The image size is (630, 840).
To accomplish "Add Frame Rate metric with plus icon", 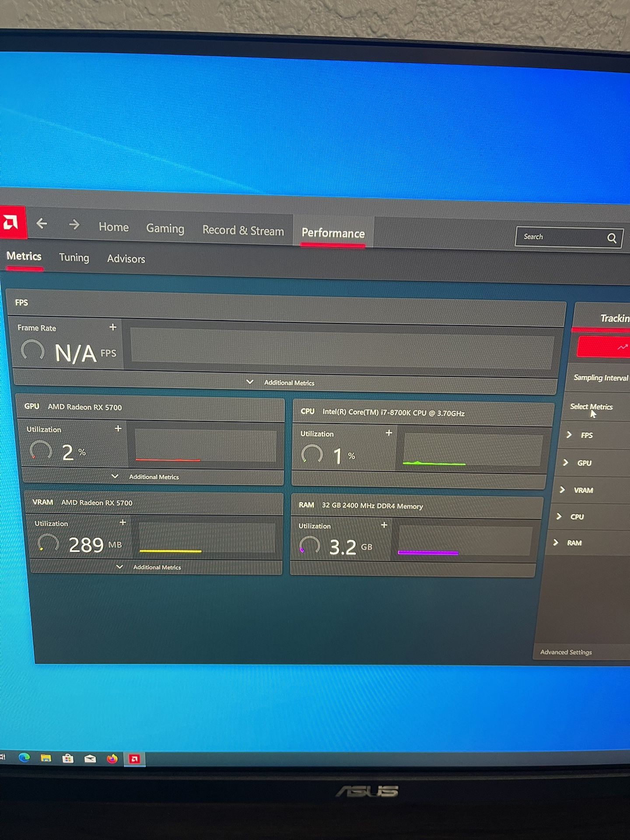I will [113, 327].
